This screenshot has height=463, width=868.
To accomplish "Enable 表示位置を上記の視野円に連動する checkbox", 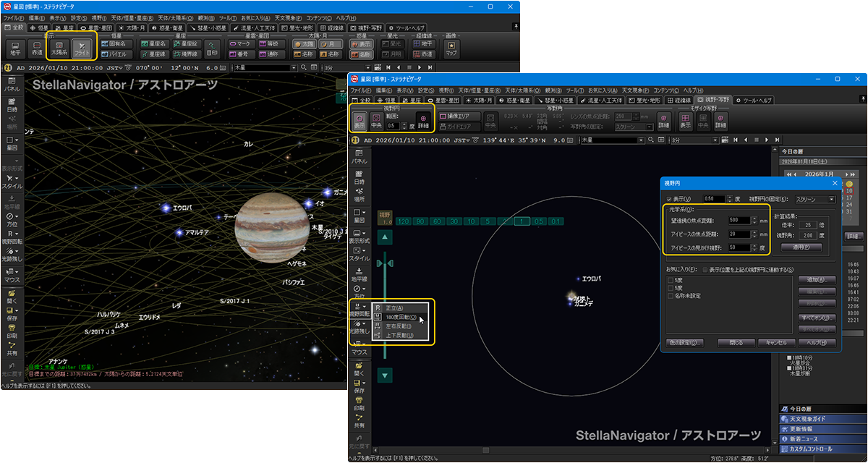I will [x=704, y=269].
